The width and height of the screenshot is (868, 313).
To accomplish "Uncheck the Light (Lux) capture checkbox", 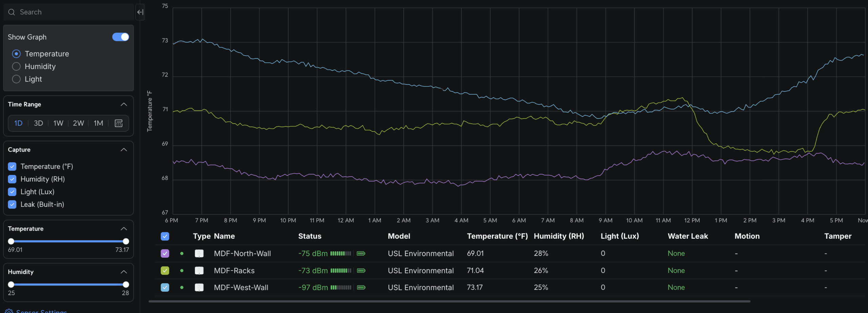I will tap(12, 192).
